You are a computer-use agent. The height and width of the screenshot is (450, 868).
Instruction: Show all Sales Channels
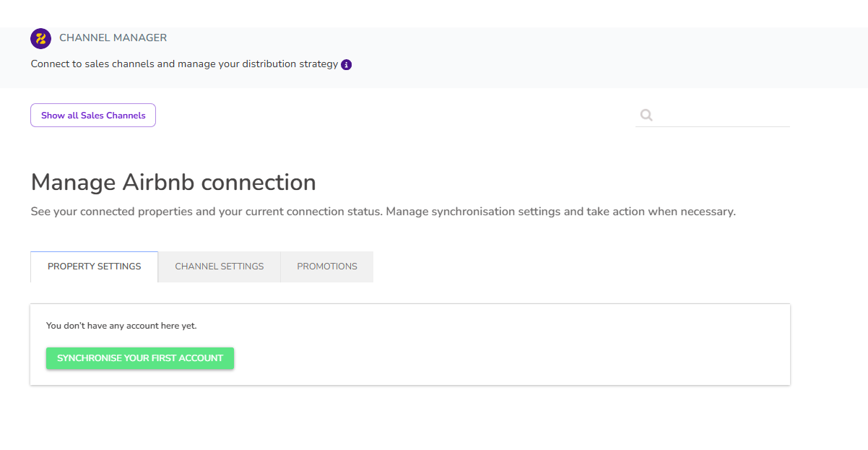click(93, 116)
